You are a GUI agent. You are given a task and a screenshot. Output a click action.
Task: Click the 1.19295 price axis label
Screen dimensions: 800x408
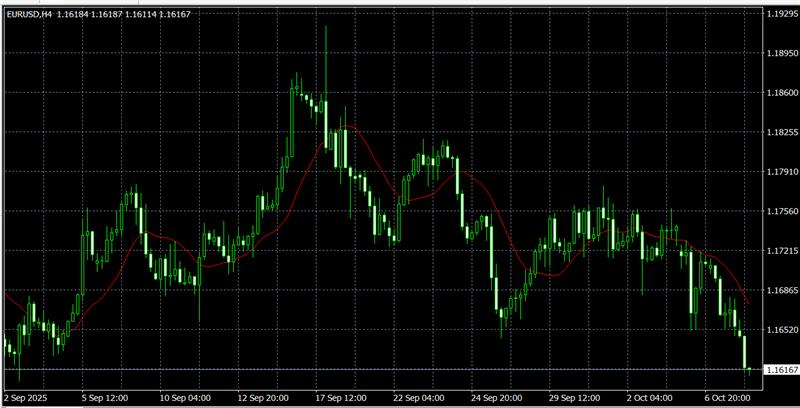pos(782,14)
